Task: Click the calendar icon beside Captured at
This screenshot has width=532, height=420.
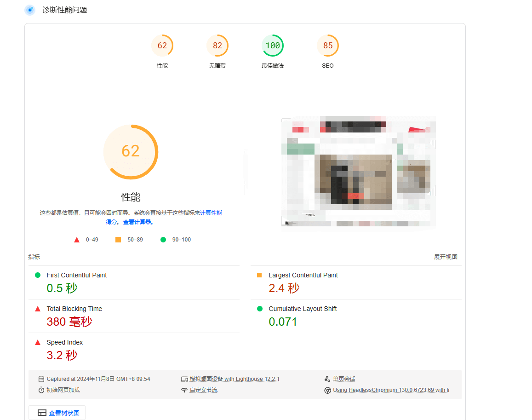Action: (x=41, y=379)
